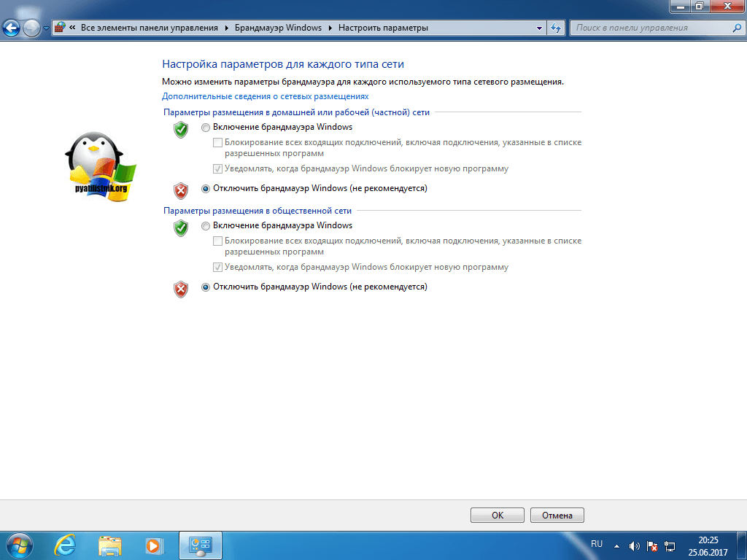Minimize the Control Panel window

tap(681, 6)
